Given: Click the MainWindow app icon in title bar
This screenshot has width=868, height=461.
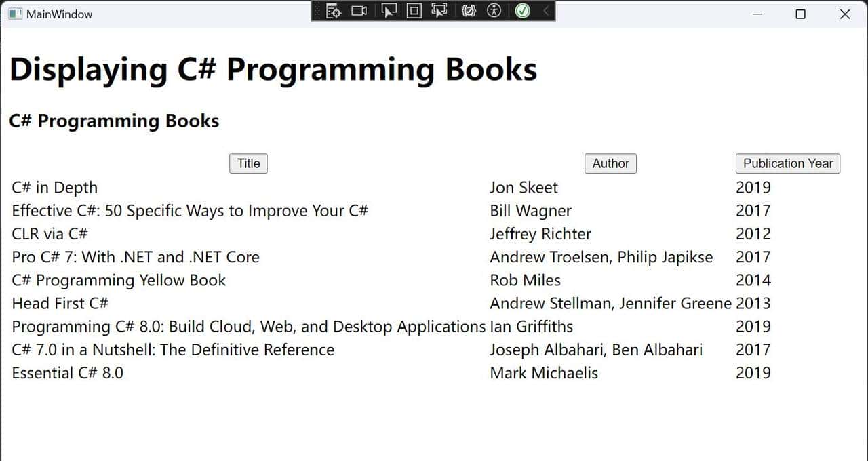Looking at the screenshot, I should pyautogui.click(x=15, y=14).
